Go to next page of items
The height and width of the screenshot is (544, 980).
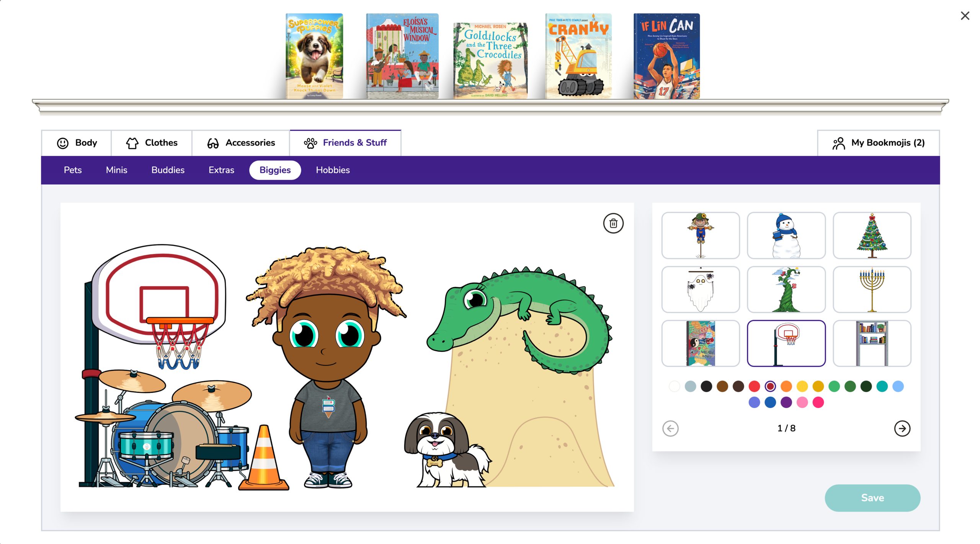[x=902, y=428]
